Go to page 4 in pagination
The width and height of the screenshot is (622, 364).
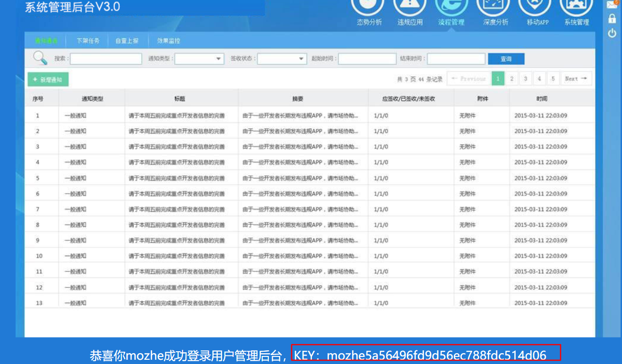pyautogui.click(x=539, y=79)
